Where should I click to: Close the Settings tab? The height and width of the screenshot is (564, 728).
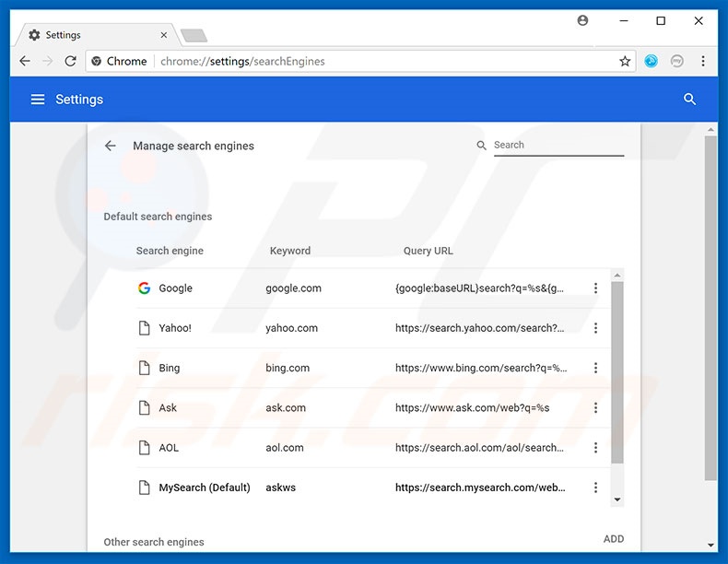pos(163,35)
